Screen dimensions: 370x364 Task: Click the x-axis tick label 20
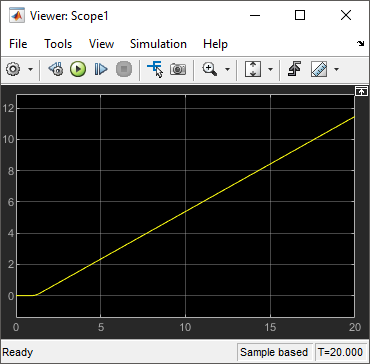(355, 327)
